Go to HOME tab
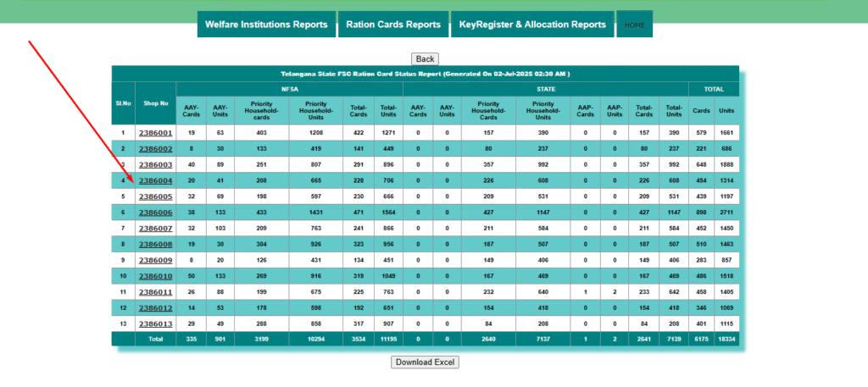868x387 pixels. 634,25
